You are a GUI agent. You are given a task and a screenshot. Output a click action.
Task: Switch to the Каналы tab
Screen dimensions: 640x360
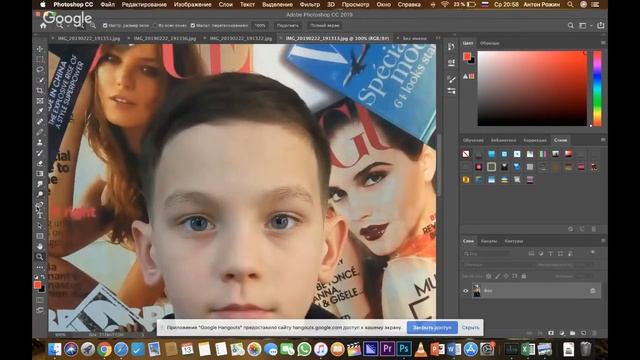(489, 241)
